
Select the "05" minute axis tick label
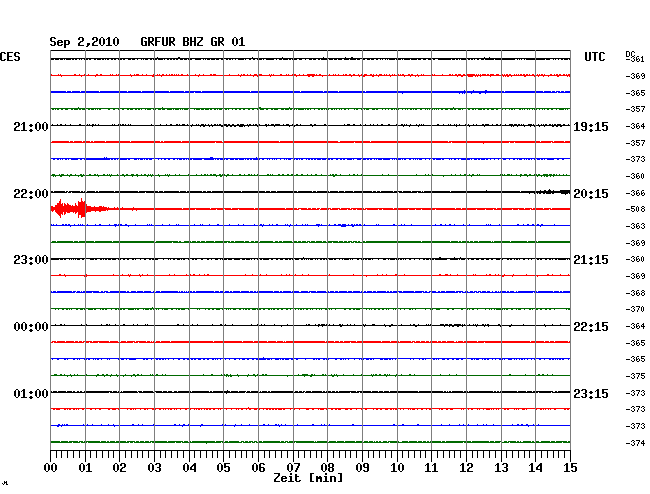click(x=223, y=468)
